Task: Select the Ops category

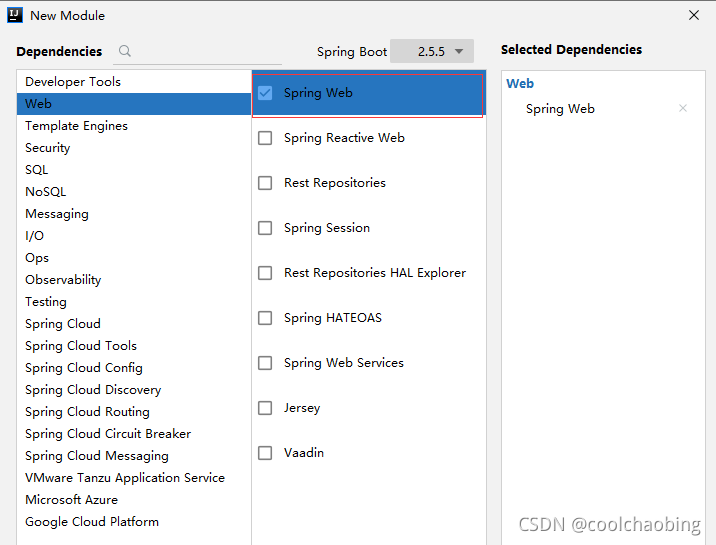Action: click(134, 258)
